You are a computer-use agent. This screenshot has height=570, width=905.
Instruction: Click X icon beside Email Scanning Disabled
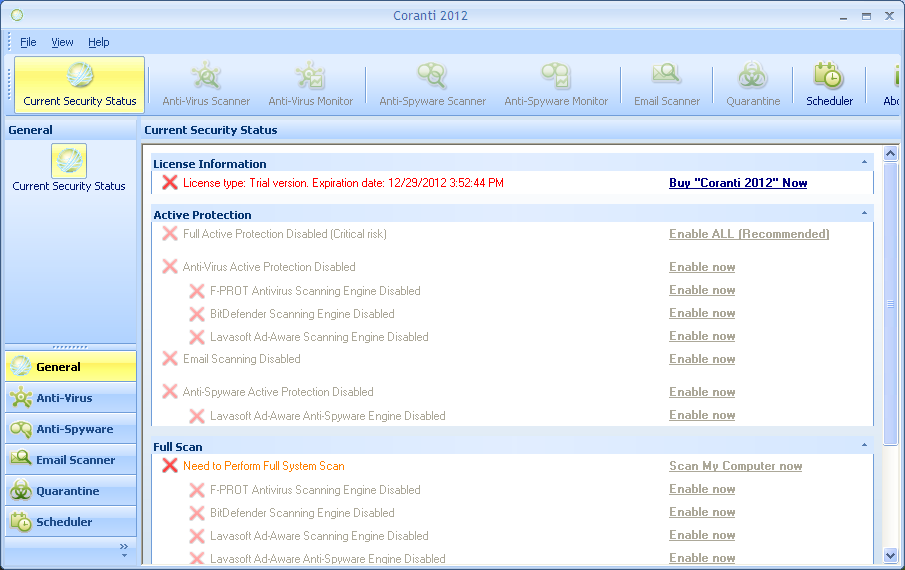pyautogui.click(x=170, y=359)
